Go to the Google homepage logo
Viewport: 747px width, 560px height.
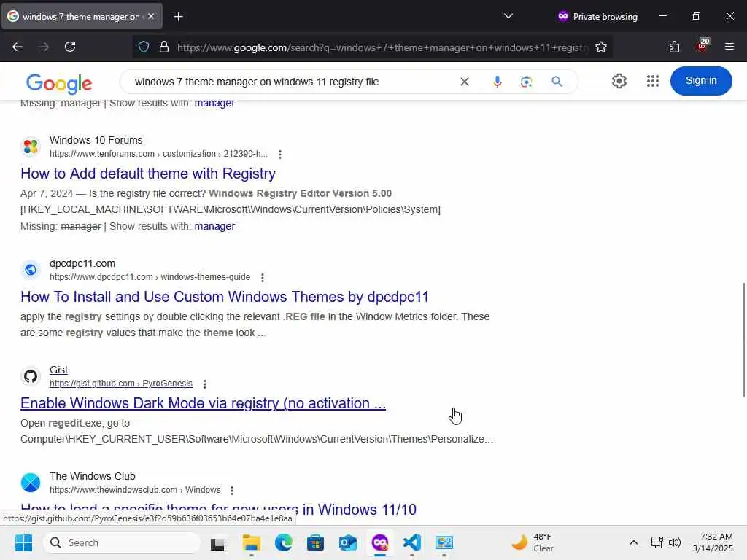59,83
